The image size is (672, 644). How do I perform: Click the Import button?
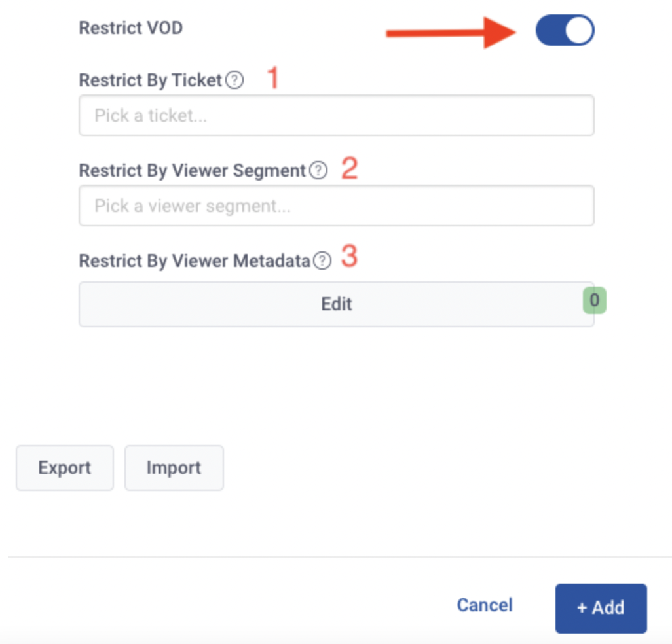174,467
